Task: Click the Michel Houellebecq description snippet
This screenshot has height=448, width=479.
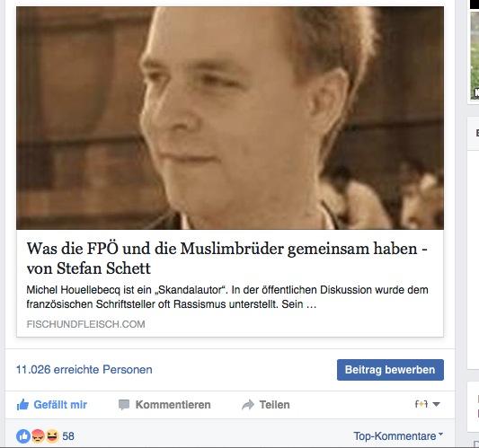Action: point(227,297)
